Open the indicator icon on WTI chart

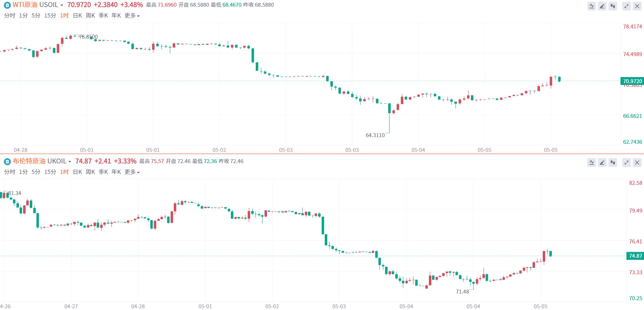click(592, 6)
